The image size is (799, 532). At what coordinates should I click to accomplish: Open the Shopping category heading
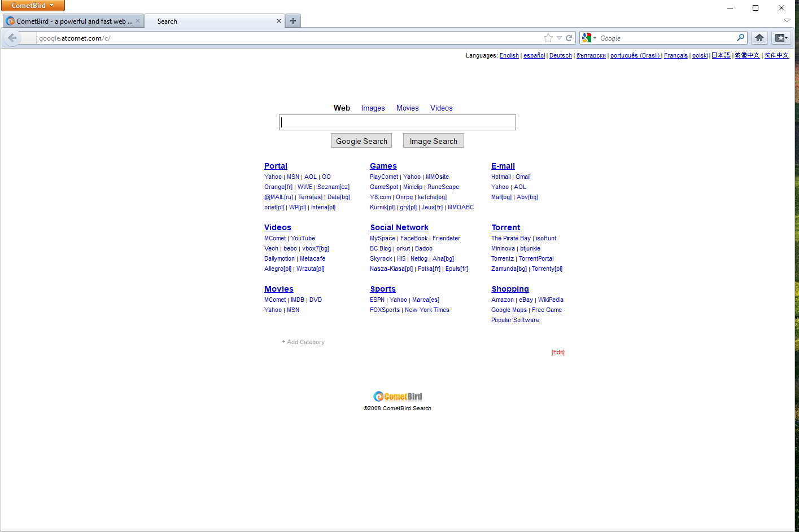tap(510, 289)
